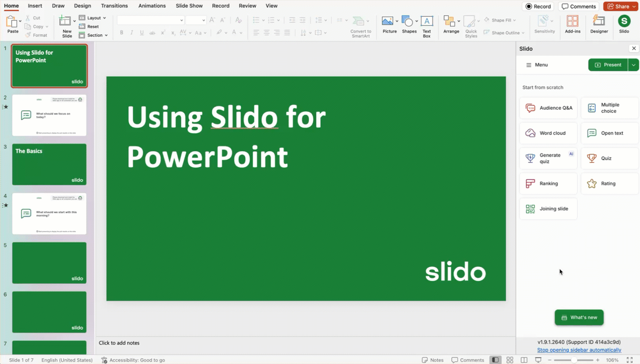Zoom in using the plus icon

tap(597, 360)
